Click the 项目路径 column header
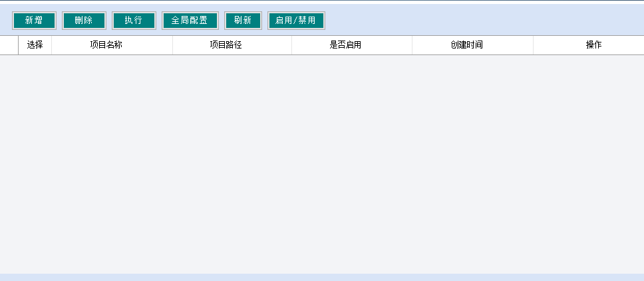 pos(232,45)
